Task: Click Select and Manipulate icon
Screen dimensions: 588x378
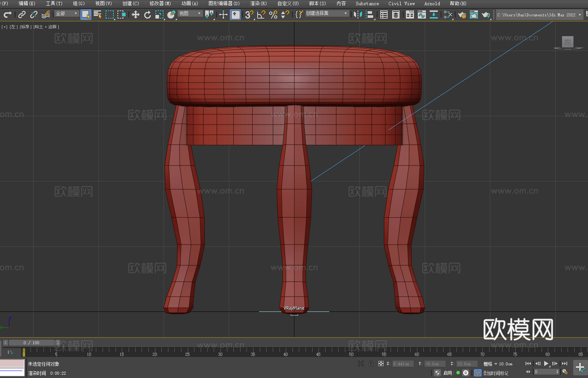Action: tap(223, 14)
